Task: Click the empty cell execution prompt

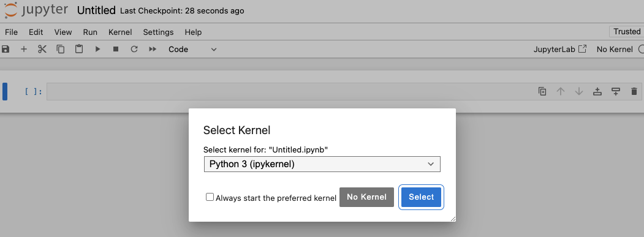Action: (33, 92)
